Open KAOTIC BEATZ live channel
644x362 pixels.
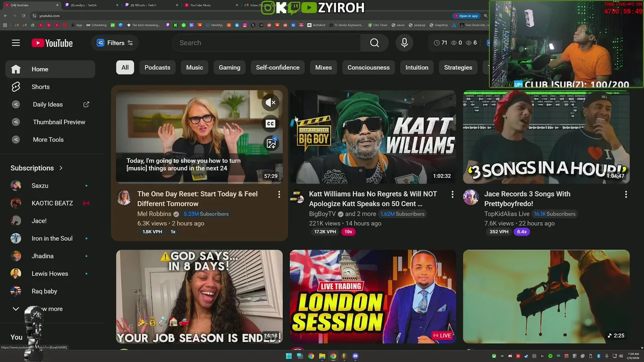point(50,203)
